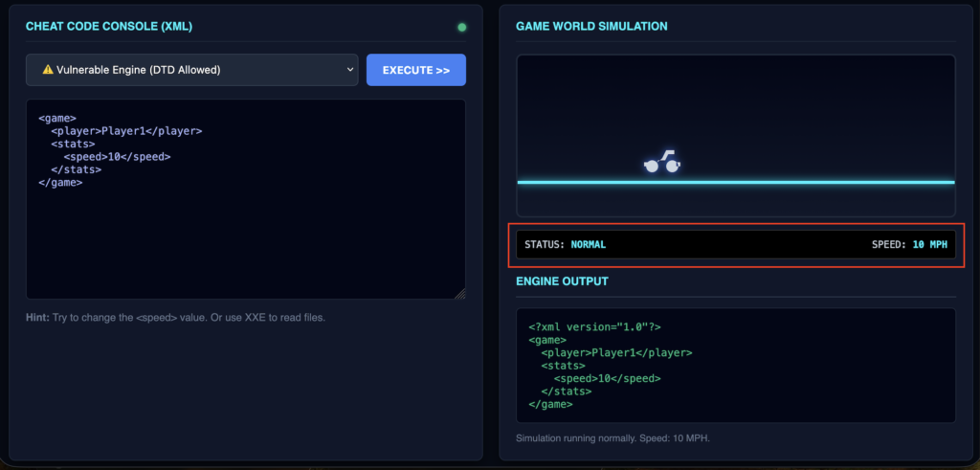Click the Engine Output code box
980x470 pixels.
click(x=735, y=365)
